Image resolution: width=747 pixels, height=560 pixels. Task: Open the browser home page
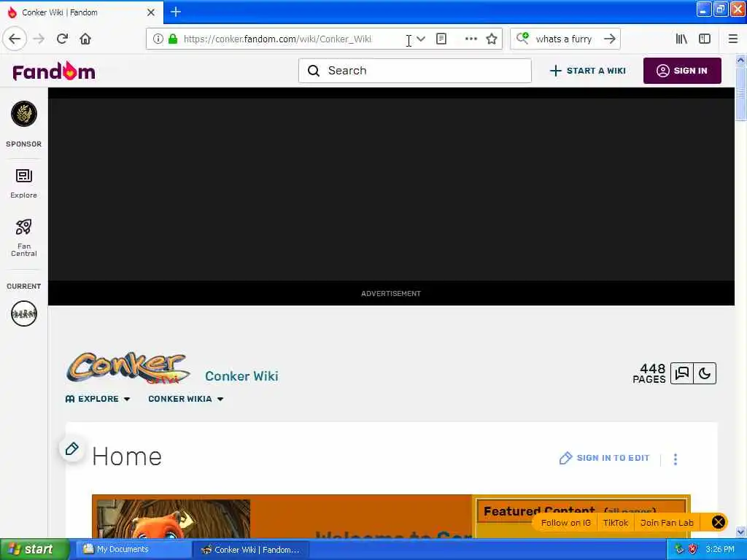tap(85, 39)
